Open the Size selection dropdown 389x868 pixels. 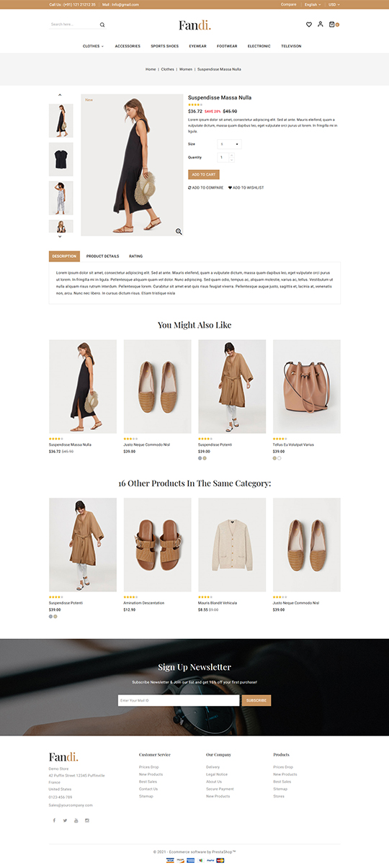click(x=229, y=144)
